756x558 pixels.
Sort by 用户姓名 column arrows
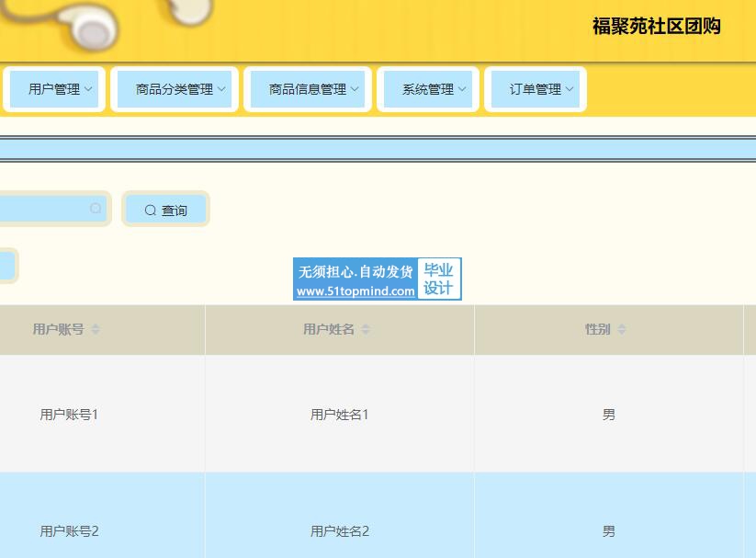pyautogui.click(x=366, y=329)
